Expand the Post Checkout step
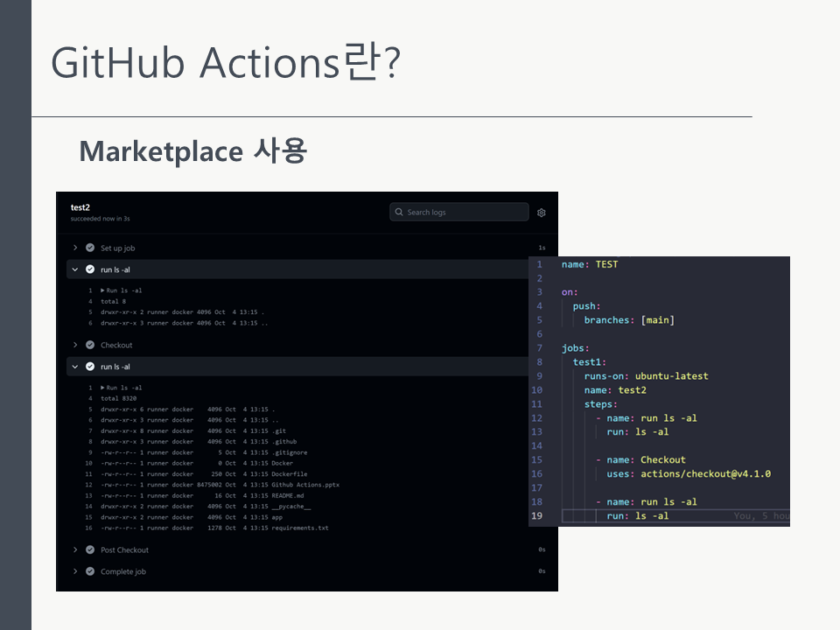840x630 pixels. 75,549
